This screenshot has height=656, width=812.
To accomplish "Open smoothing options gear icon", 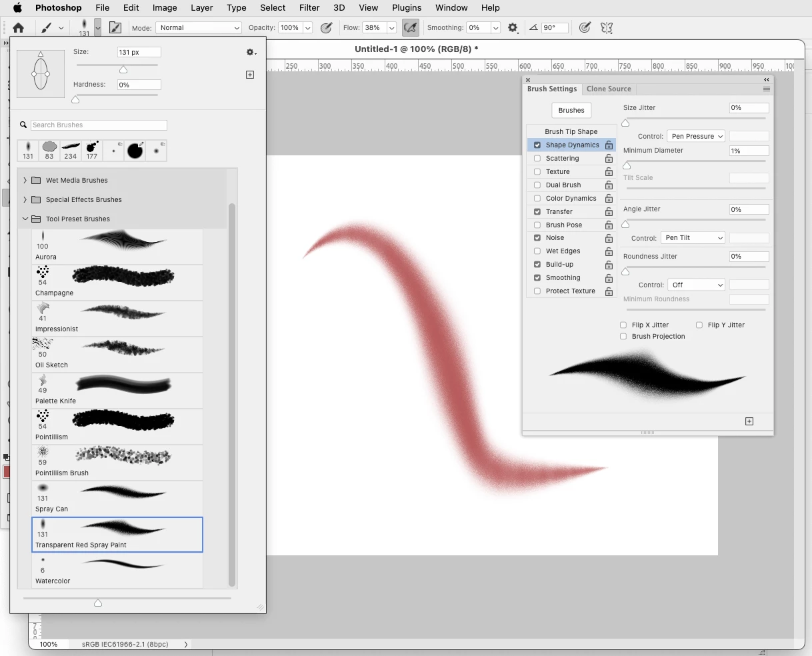I will (x=513, y=28).
